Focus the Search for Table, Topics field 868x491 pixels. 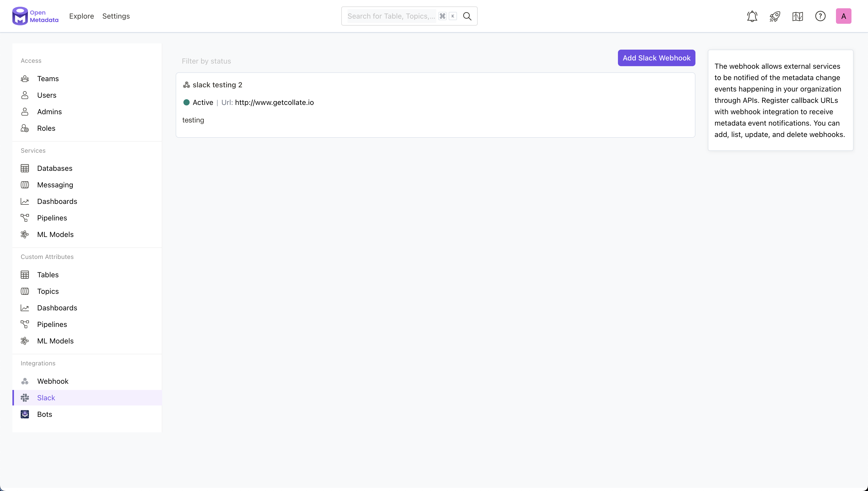(391, 16)
